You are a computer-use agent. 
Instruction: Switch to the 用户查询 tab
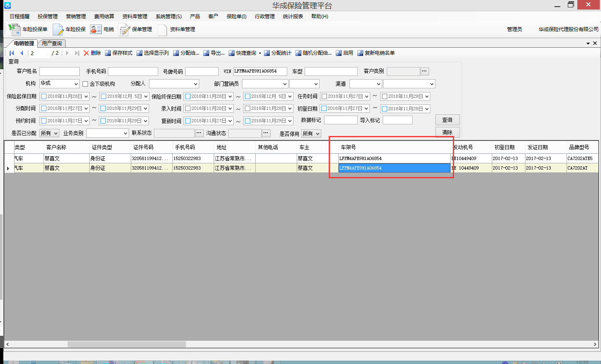[x=52, y=43]
